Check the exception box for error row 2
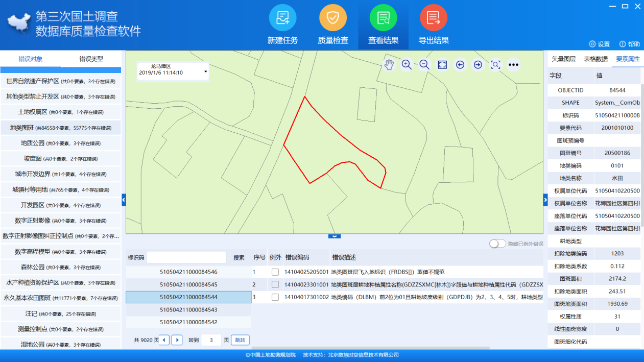The height and width of the screenshot is (362, 644). [275, 284]
